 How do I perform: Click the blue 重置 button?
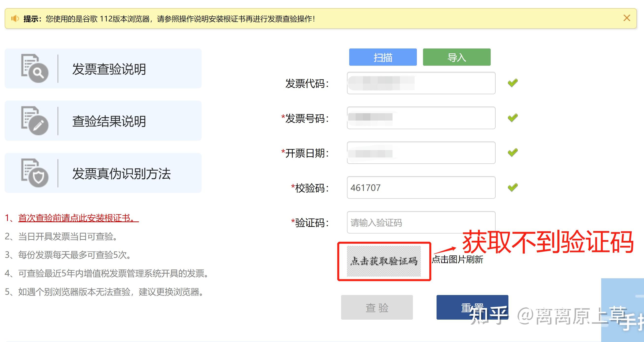[472, 307]
